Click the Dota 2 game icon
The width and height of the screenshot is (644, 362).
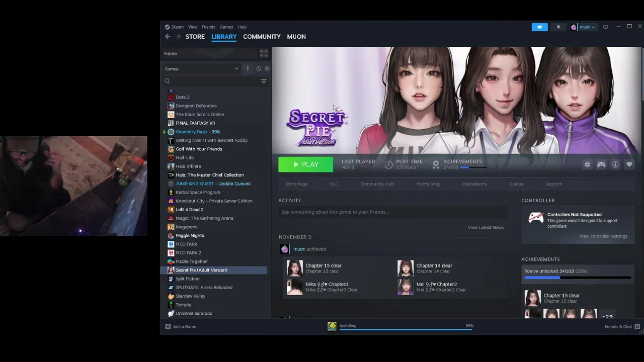(x=171, y=97)
